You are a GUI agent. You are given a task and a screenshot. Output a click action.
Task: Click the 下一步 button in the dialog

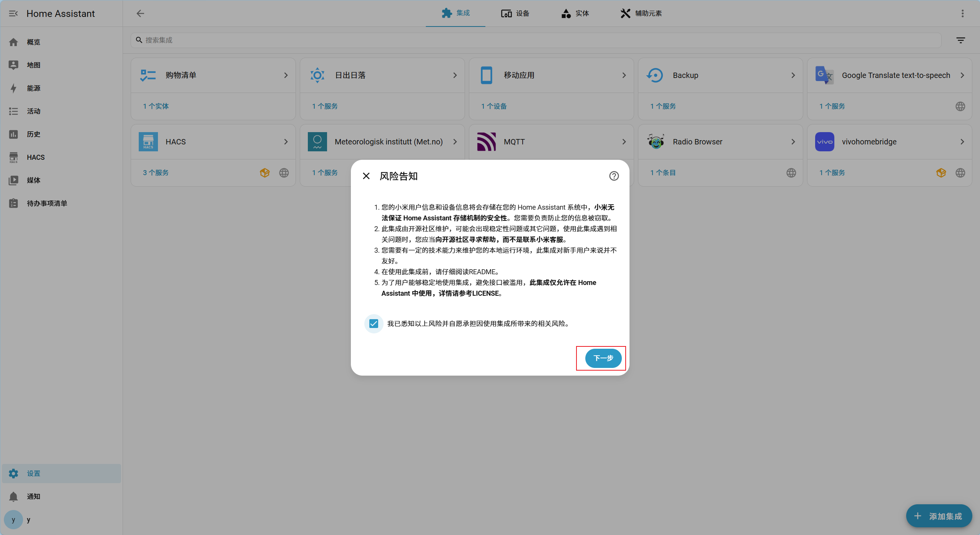click(x=602, y=358)
